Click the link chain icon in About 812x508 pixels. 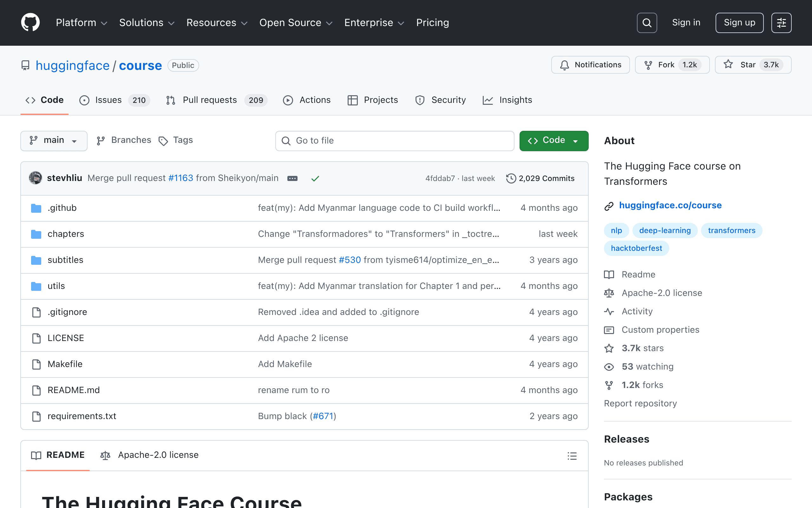click(x=609, y=206)
